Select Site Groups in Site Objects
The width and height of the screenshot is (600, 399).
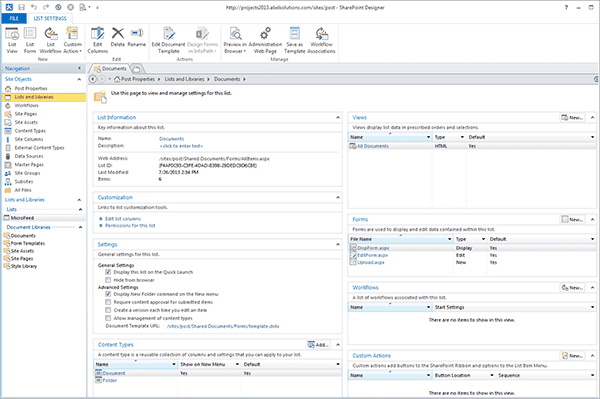coord(27,173)
